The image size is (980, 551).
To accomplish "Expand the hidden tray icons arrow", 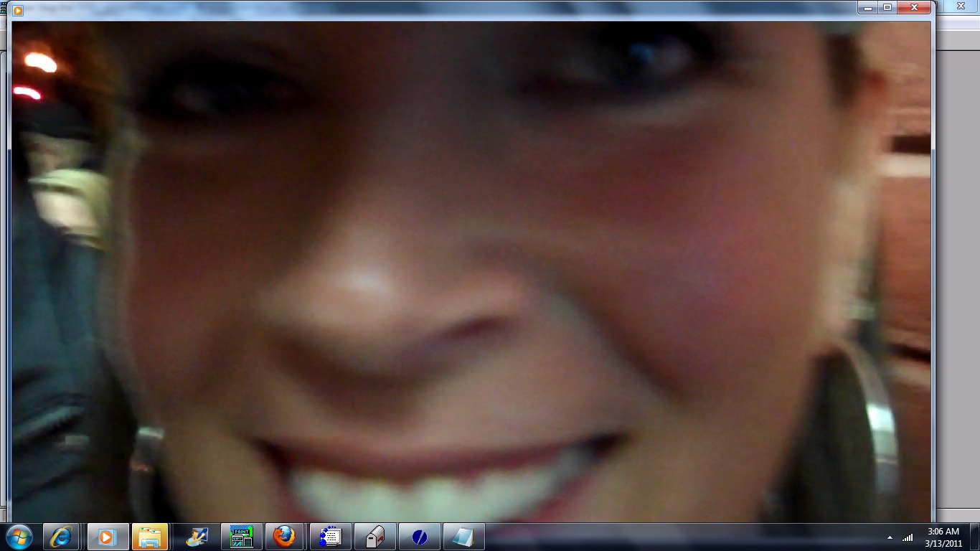I will point(890,537).
